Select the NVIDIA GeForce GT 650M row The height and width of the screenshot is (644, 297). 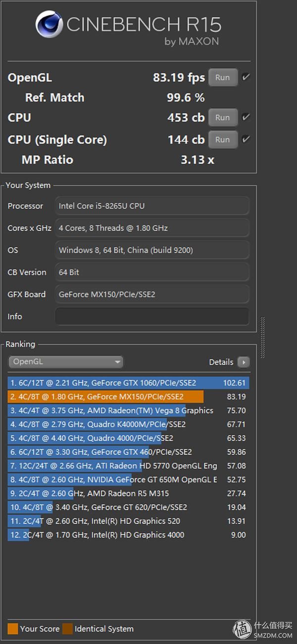pos(129,479)
